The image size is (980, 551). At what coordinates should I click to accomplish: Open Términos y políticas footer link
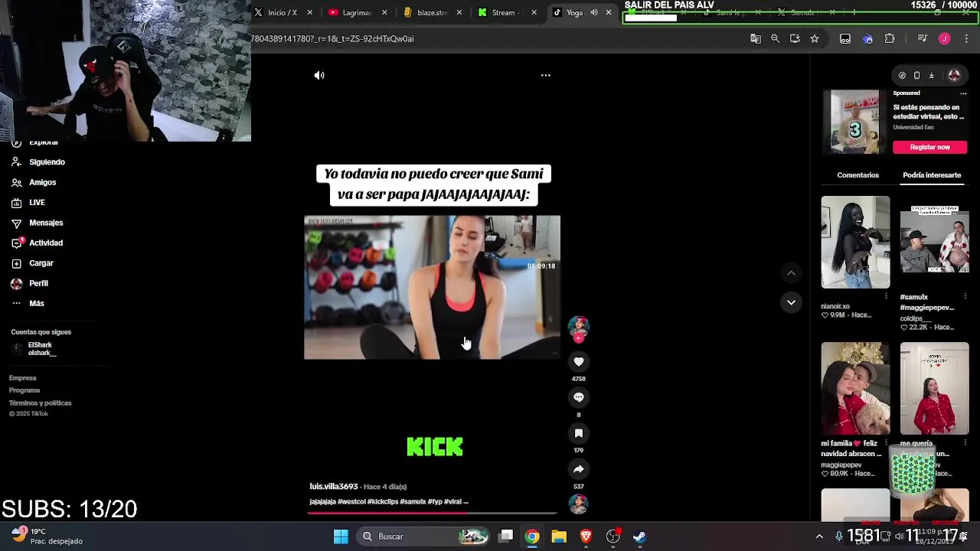click(x=40, y=403)
